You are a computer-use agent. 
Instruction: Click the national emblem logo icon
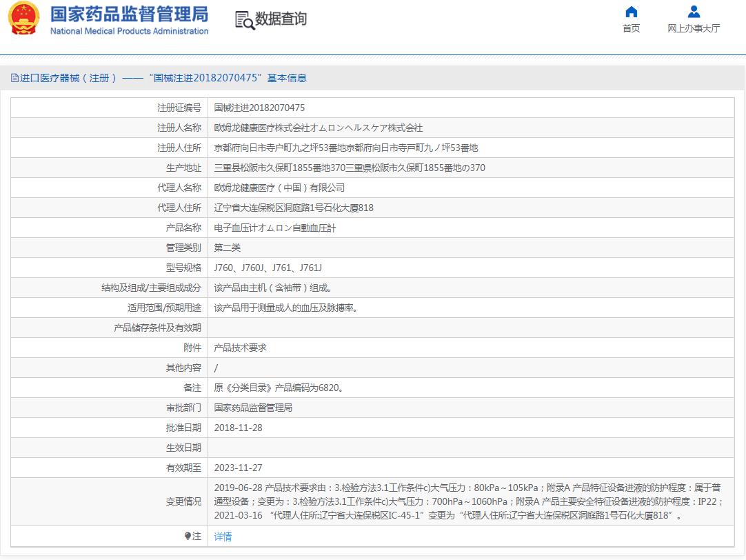click(24, 18)
